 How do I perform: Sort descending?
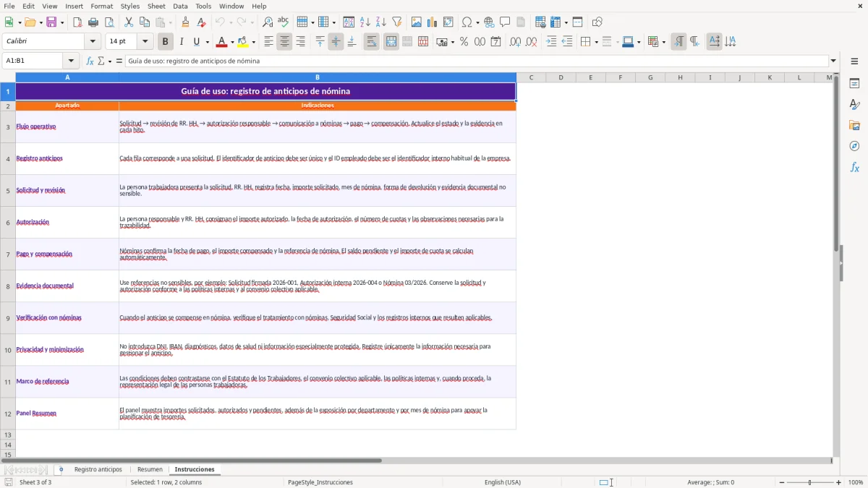click(381, 22)
